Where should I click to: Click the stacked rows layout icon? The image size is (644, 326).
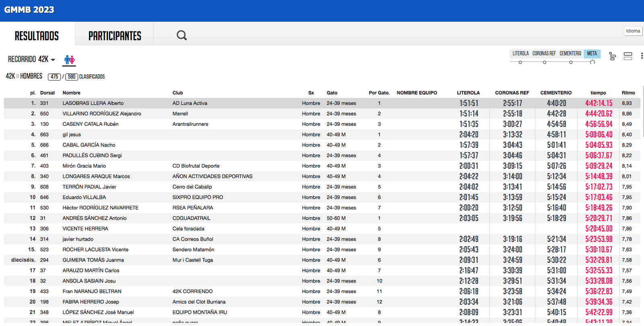(627, 56)
